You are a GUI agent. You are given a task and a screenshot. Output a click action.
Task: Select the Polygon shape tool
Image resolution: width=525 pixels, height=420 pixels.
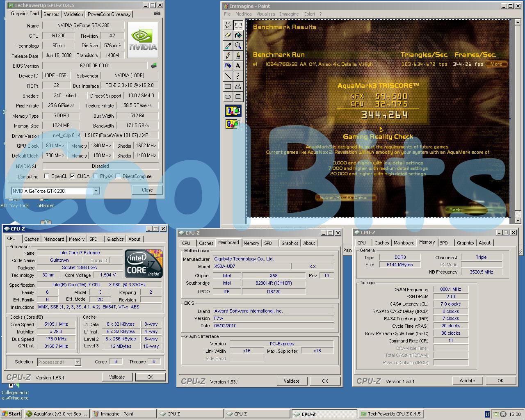238,86
